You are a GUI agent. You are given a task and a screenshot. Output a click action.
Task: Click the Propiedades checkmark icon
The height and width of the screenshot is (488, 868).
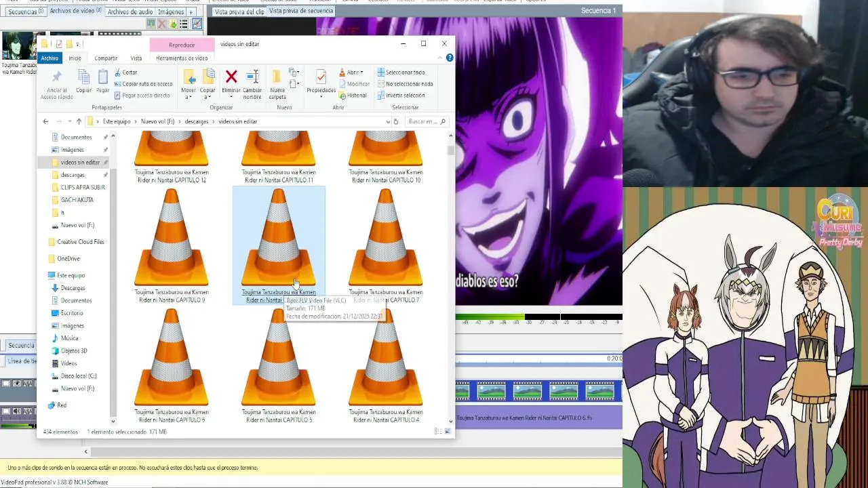click(x=321, y=77)
